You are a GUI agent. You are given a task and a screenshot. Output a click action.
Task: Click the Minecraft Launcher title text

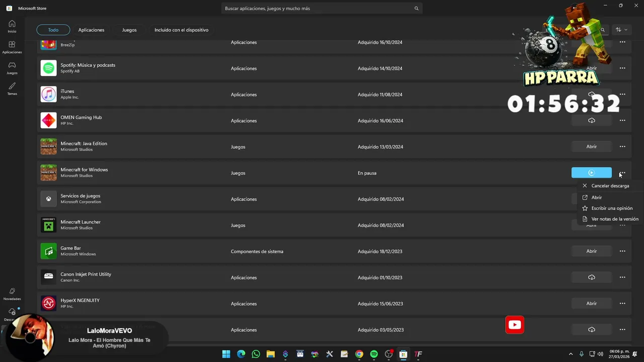tap(80, 222)
